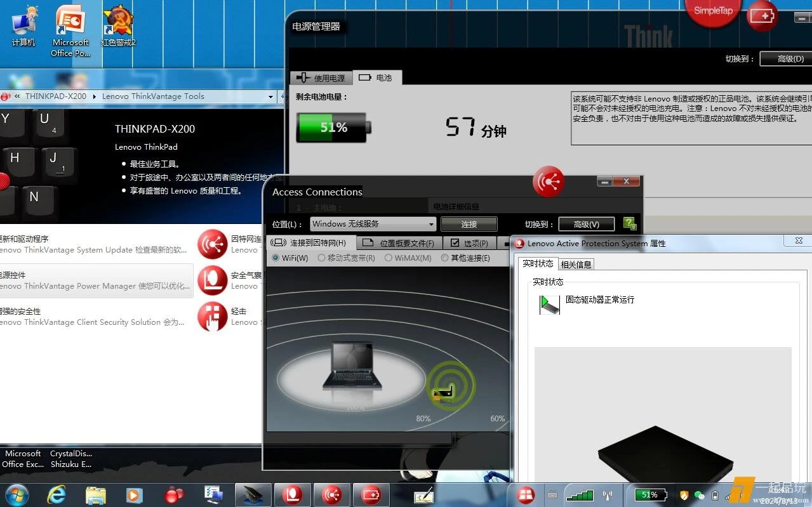Click the red Internet connection icon in ThinkVantage Tools
This screenshot has height=507, width=812.
tap(212, 244)
